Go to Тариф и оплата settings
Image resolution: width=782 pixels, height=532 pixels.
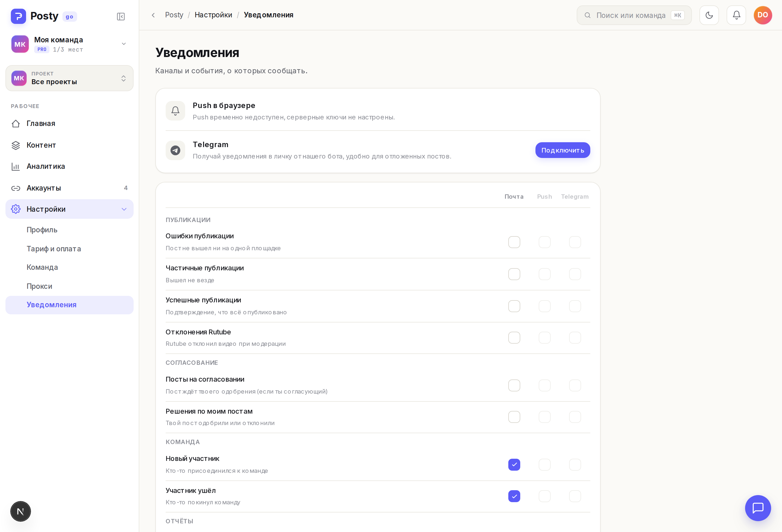tap(54, 249)
